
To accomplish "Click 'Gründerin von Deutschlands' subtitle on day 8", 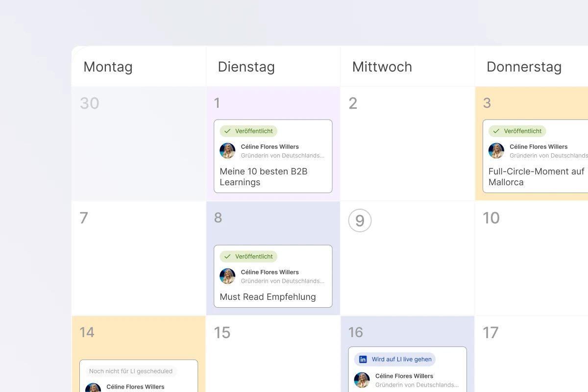I will [283, 281].
